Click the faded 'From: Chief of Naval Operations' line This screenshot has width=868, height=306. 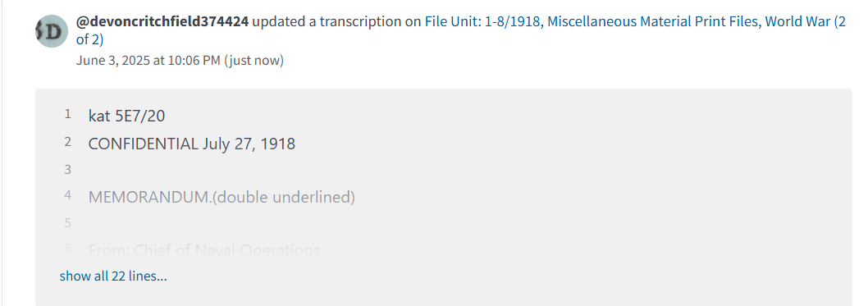pos(203,250)
